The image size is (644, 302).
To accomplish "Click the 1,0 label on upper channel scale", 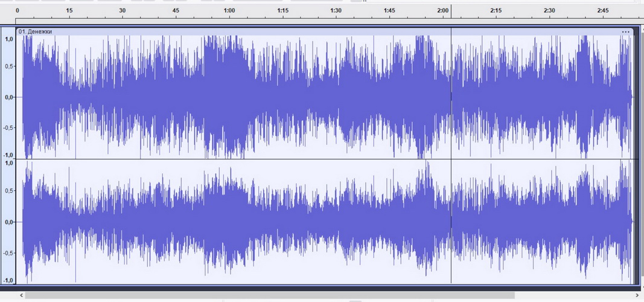I will [x=8, y=39].
